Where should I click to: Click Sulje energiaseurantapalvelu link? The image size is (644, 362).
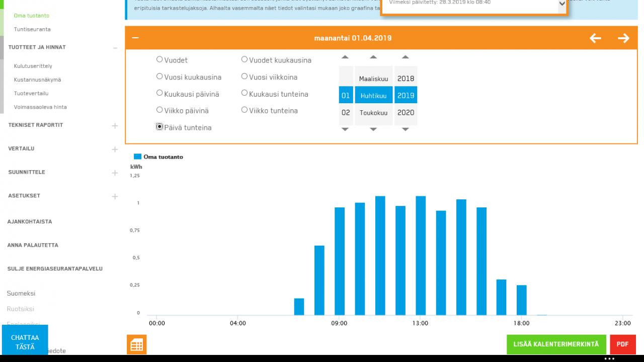pyautogui.click(x=55, y=269)
